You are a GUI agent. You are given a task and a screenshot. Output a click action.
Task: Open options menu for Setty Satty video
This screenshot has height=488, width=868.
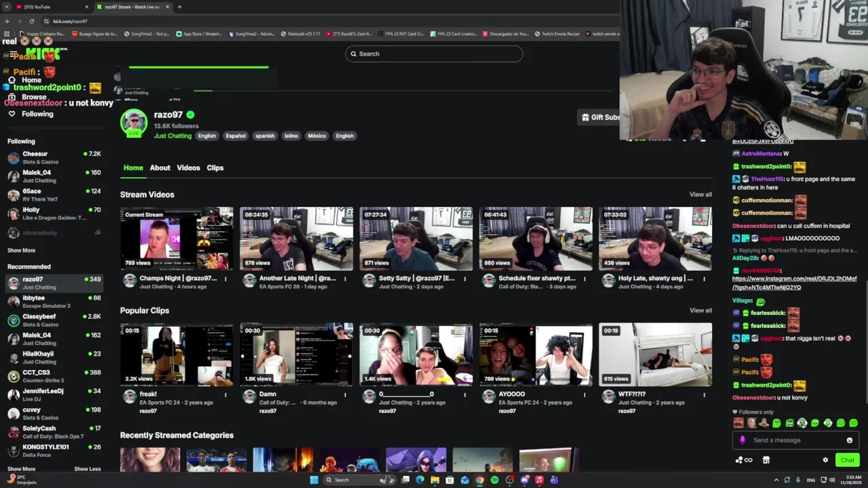point(465,279)
